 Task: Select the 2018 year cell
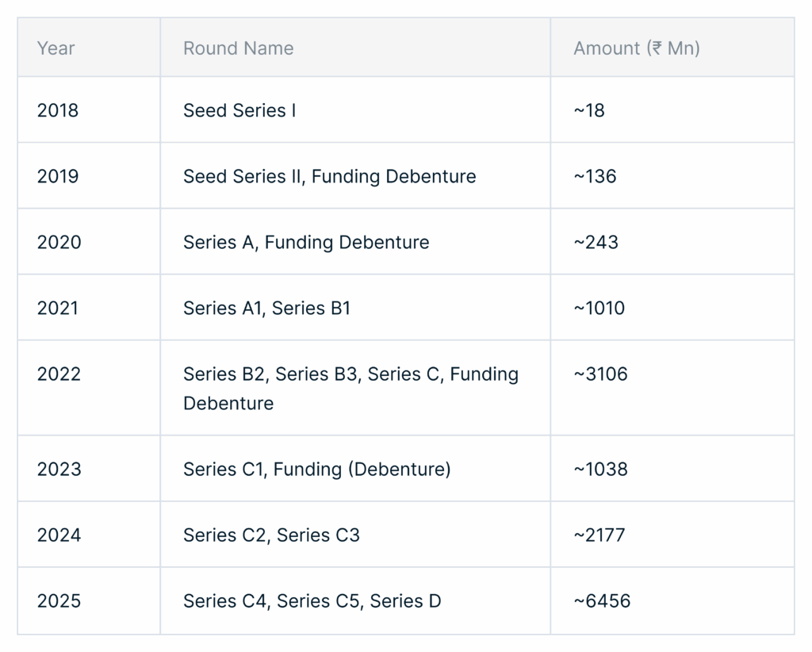89,109
